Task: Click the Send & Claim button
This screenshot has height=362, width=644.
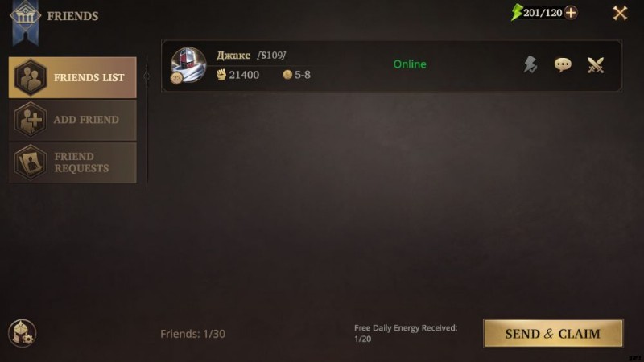Action: [x=553, y=333]
